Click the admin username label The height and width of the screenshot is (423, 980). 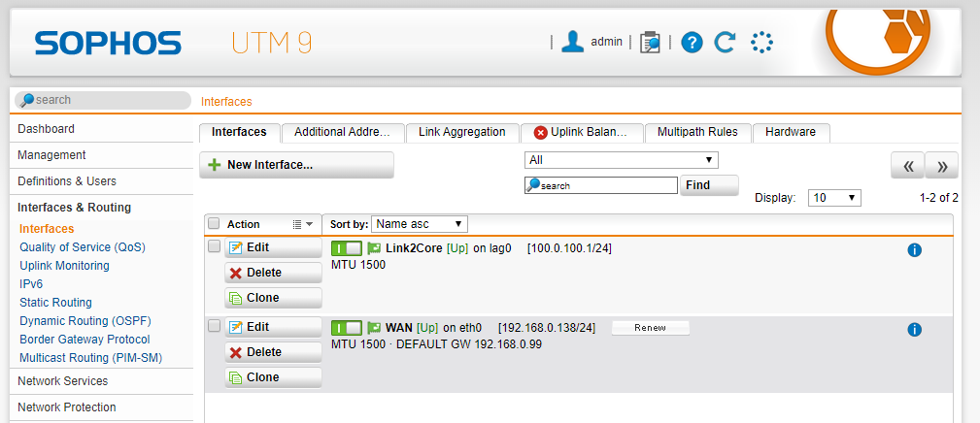[606, 42]
